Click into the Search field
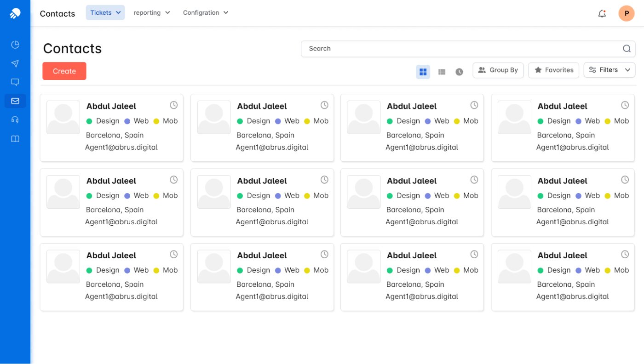The height and width of the screenshot is (364, 644). coord(460,49)
